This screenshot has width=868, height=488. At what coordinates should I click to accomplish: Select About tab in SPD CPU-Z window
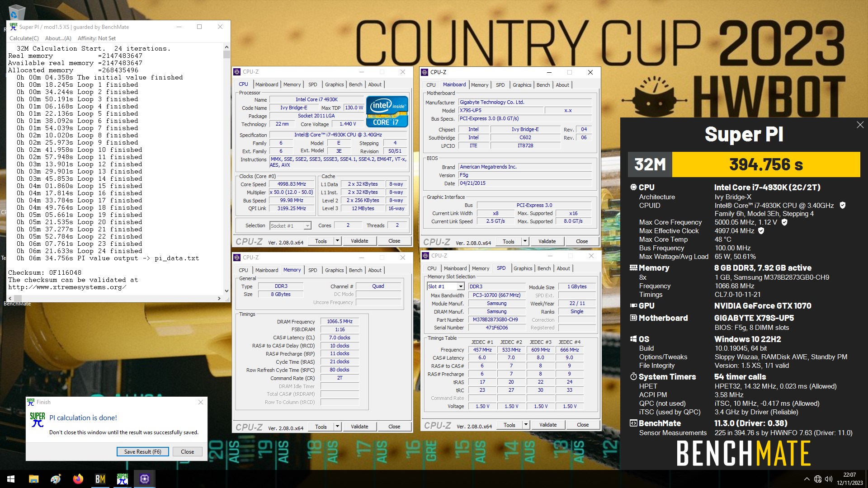(x=563, y=268)
